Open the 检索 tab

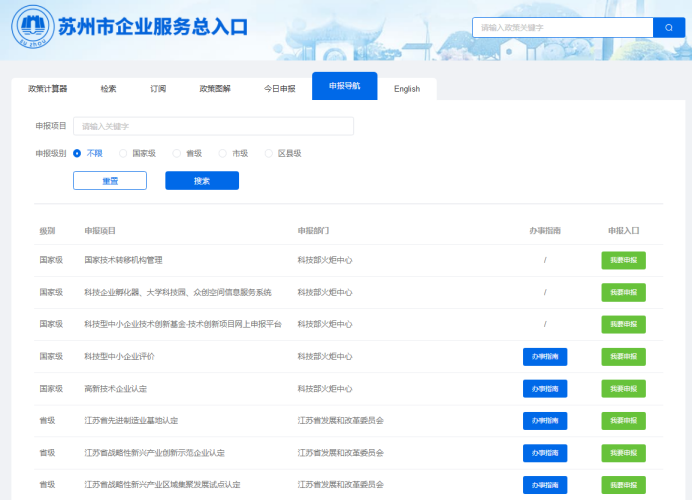(108, 88)
